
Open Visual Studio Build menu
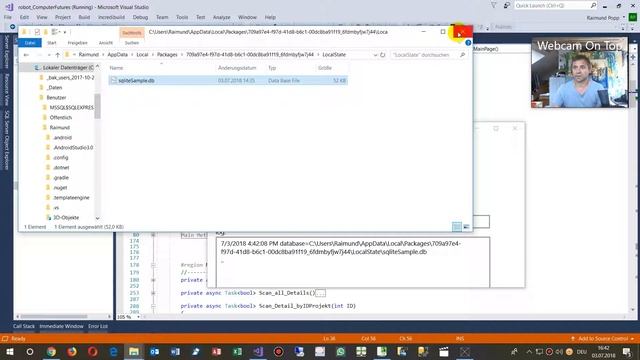point(84,17)
